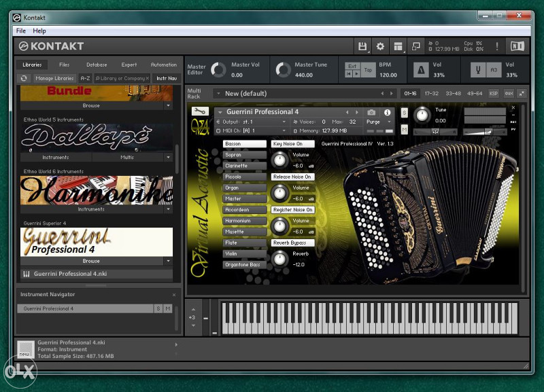
Task: Open MIDI Ch channel dropdown
Action: (x=251, y=130)
